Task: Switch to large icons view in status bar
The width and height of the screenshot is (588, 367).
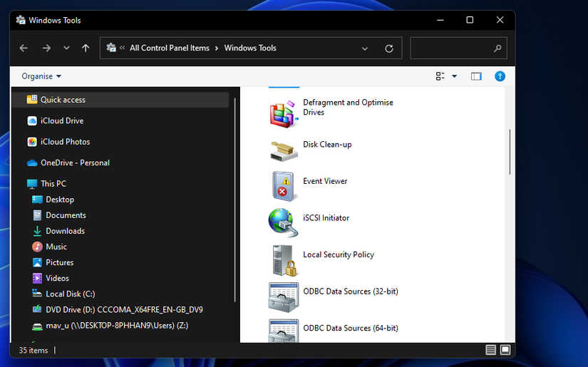Action: click(505, 350)
